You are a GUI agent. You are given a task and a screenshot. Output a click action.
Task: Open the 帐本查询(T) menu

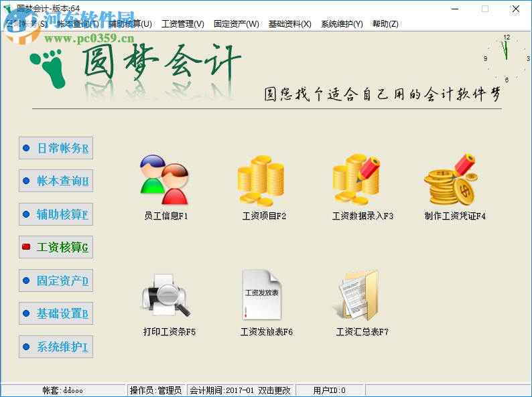pyautogui.click(x=78, y=24)
